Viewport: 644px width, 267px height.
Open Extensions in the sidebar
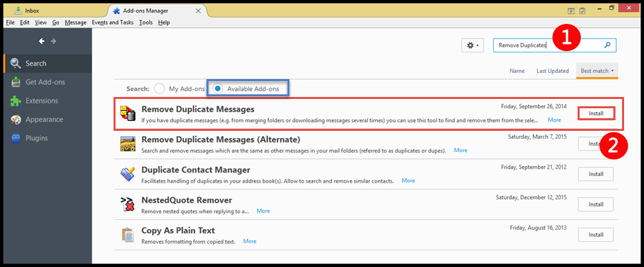click(47, 101)
